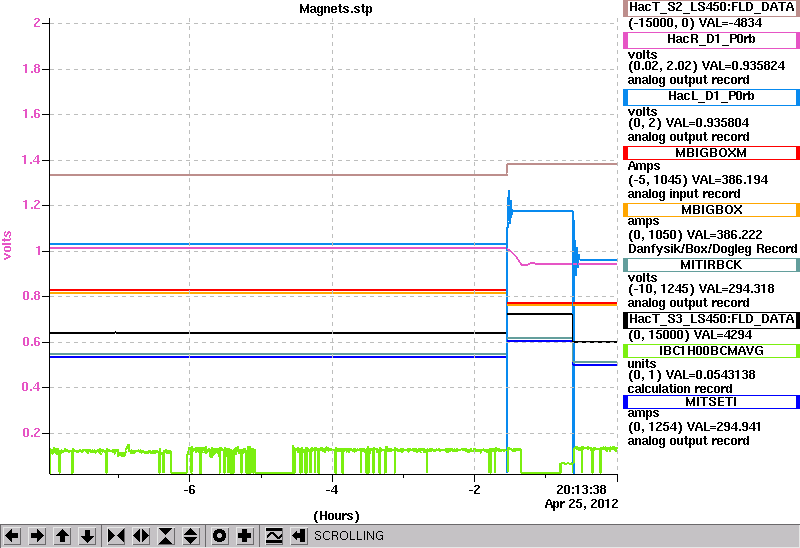Click the VAL=294.941 readout for MITSETI
The height and width of the screenshot is (548, 800).
pos(724,427)
